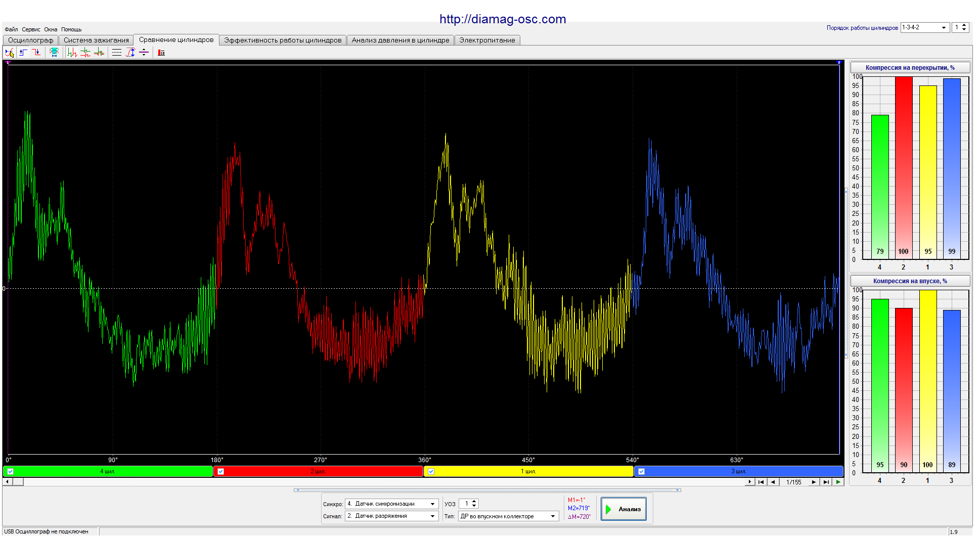The height and width of the screenshot is (538, 980).
Task: Select sequential cylinder waveform display icon
Action: click(x=72, y=52)
